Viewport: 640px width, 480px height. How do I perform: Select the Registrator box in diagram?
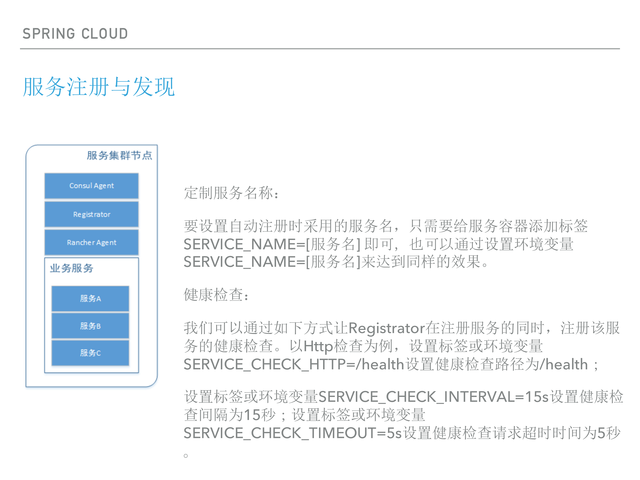[x=91, y=214]
